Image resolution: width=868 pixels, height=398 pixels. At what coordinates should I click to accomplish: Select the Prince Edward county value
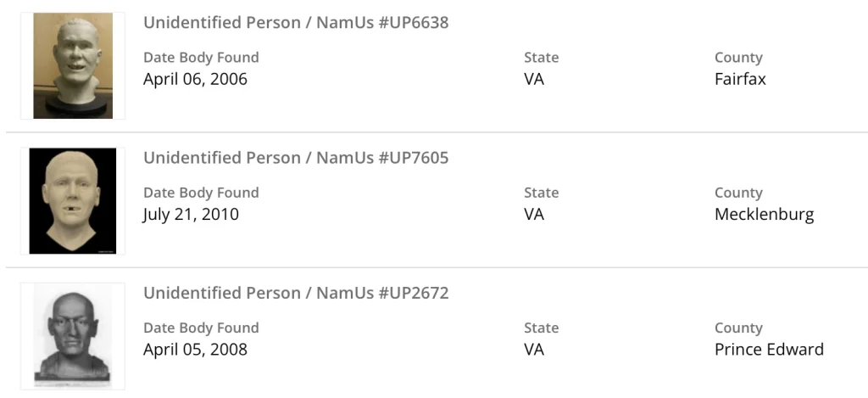pos(769,350)
